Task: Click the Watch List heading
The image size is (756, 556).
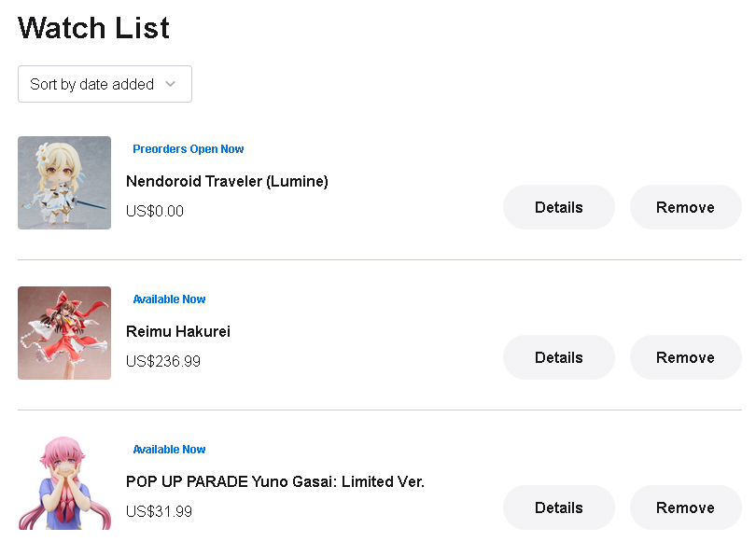Action: coord(93,28)
